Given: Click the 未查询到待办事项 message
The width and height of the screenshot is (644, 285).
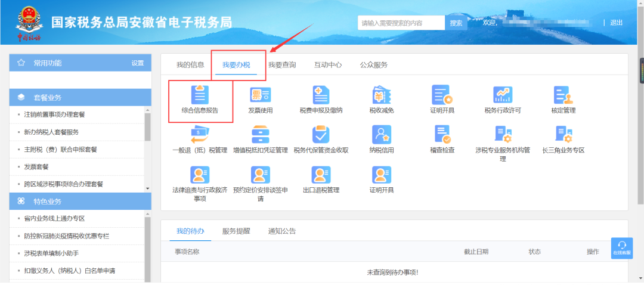Looking at the screenshot, I should click(392, 272).
